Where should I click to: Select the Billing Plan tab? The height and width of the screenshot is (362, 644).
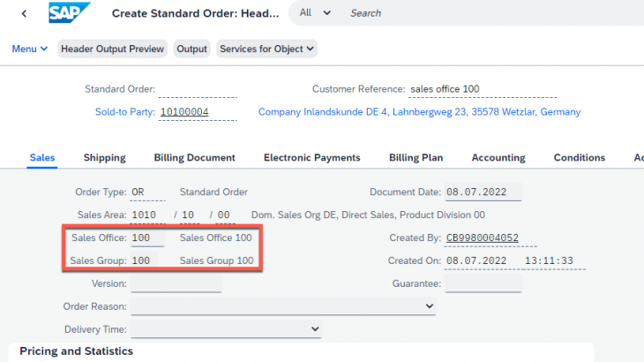(x=416, y=158)
